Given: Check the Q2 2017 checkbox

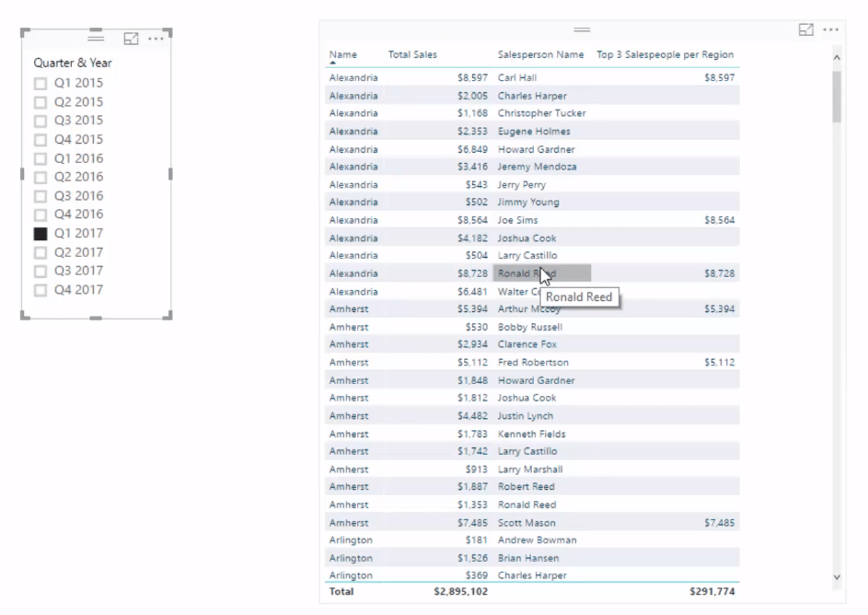Looking at the screenshot, I should point(41,252).
